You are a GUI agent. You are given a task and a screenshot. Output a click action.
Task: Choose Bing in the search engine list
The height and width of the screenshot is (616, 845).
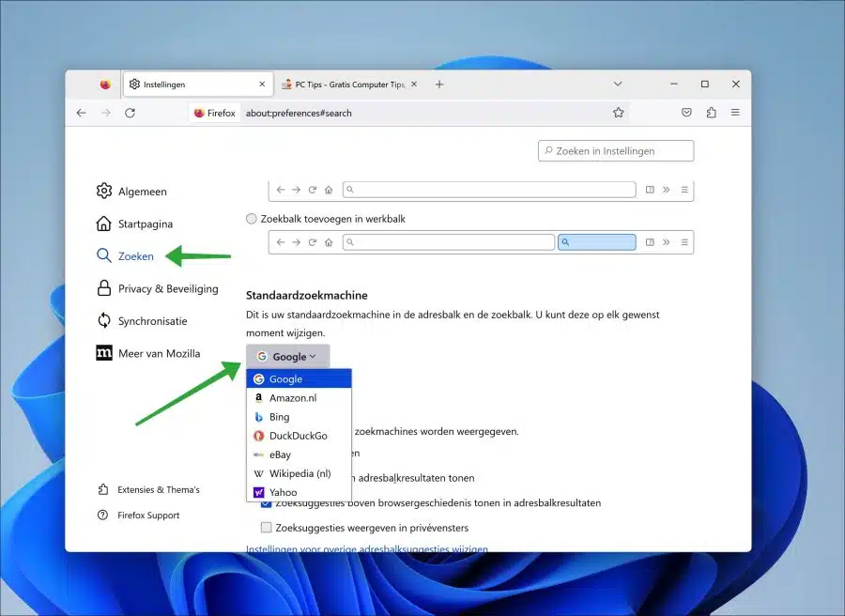coord(300,417)
